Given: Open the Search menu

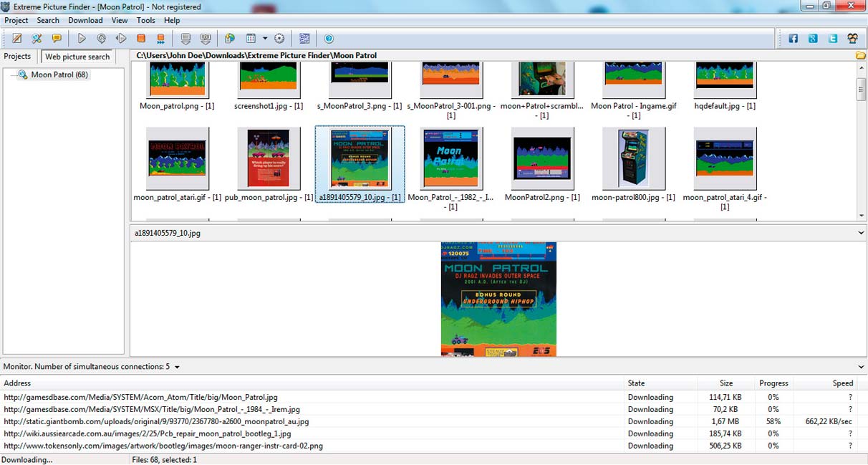Looking at the screenshot, I should coord(48,21).
